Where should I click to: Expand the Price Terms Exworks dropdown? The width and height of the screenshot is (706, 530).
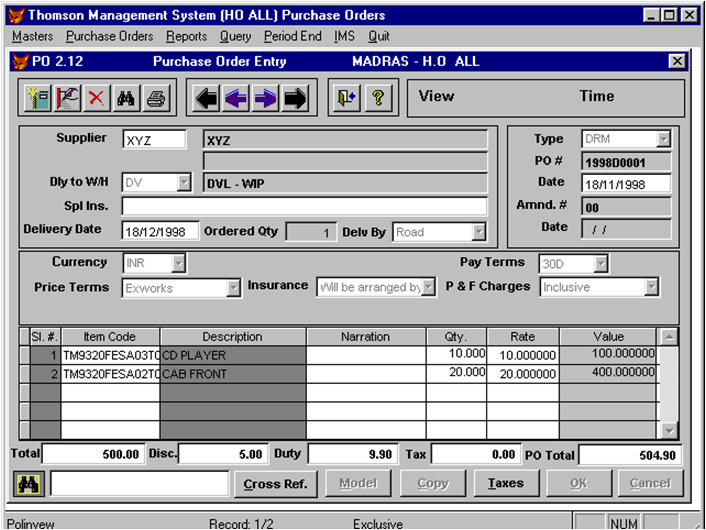click(x=233, y=288)
